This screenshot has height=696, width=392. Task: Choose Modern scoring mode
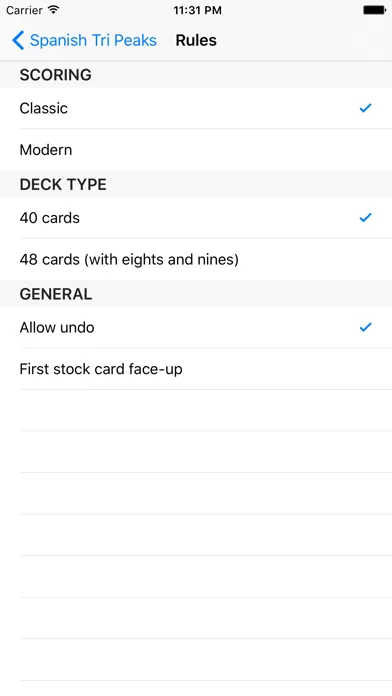pyautogui.click(x=196, y=150)
